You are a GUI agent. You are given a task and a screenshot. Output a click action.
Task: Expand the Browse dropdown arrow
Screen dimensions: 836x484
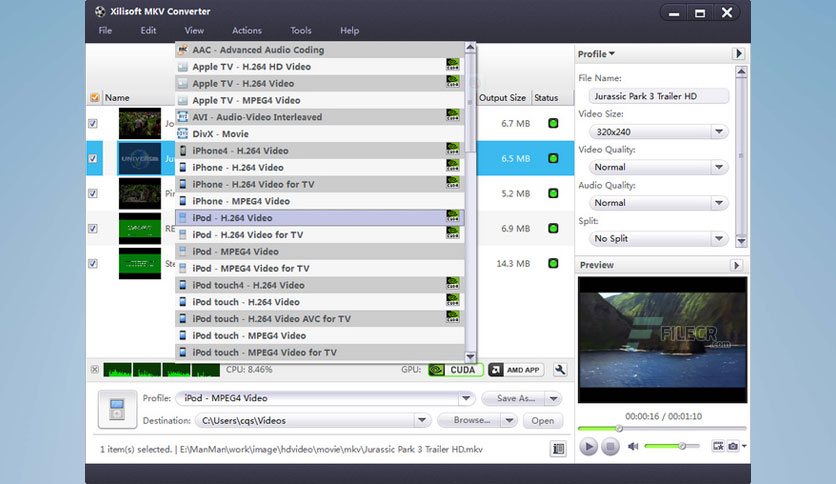(509, 421)
